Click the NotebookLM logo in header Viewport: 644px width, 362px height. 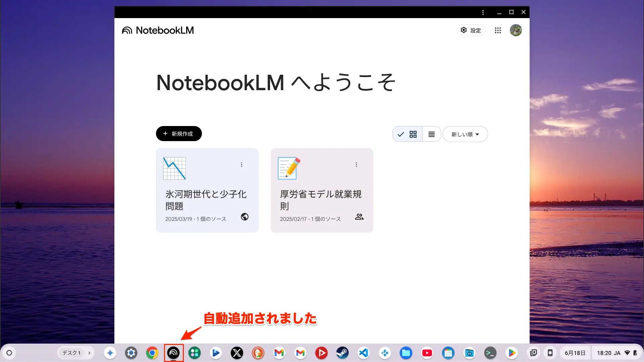point(158,30)
